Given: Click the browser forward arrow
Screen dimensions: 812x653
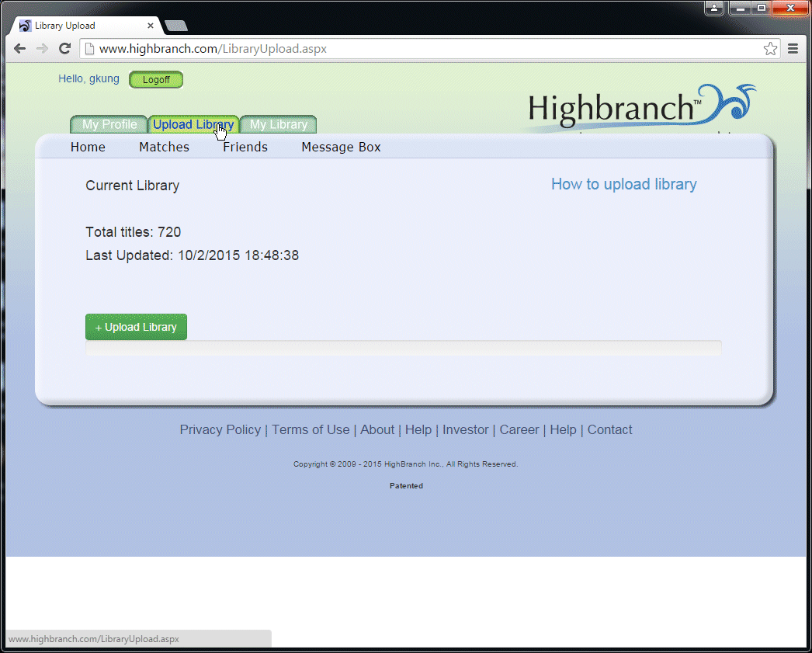Looking at the screenshot, I should 42,49.
